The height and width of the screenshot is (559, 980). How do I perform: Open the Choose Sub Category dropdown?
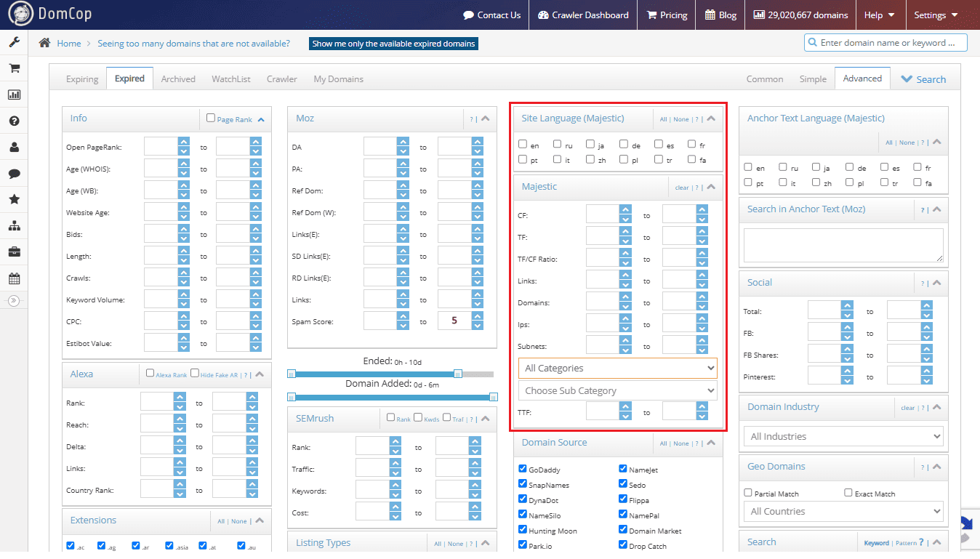pos(618,390)
